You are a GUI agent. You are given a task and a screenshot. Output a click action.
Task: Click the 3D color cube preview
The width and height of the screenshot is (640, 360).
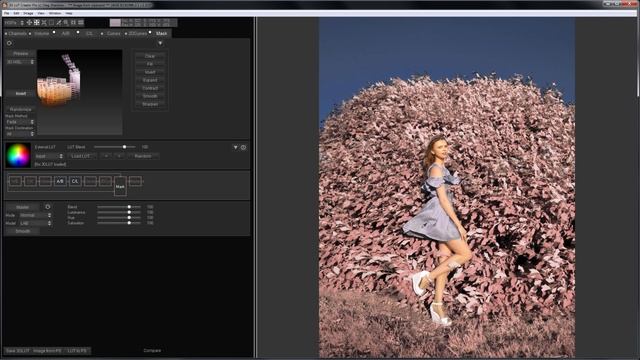tap(80, 92)
